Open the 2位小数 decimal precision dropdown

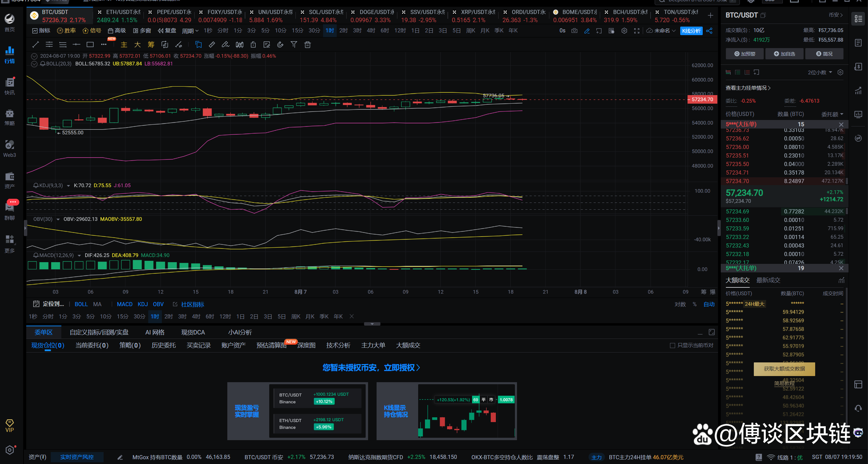click(x=820, y=72)
